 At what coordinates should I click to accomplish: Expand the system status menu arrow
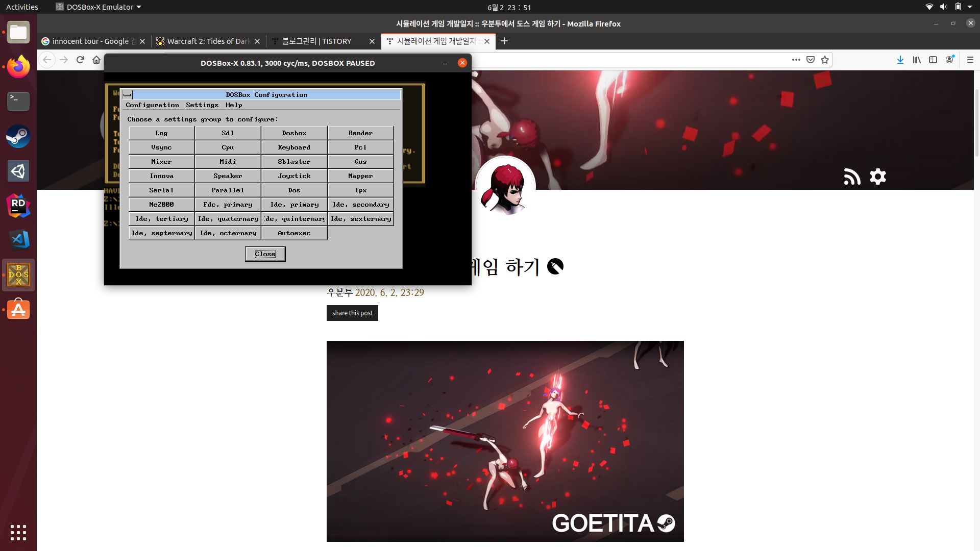970,7
